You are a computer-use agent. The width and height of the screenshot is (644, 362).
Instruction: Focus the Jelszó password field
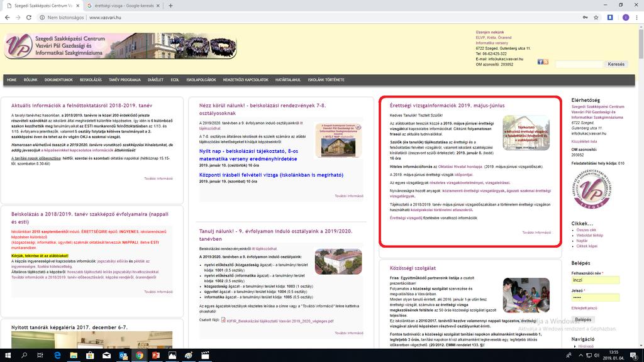click(x=595, y=297)
